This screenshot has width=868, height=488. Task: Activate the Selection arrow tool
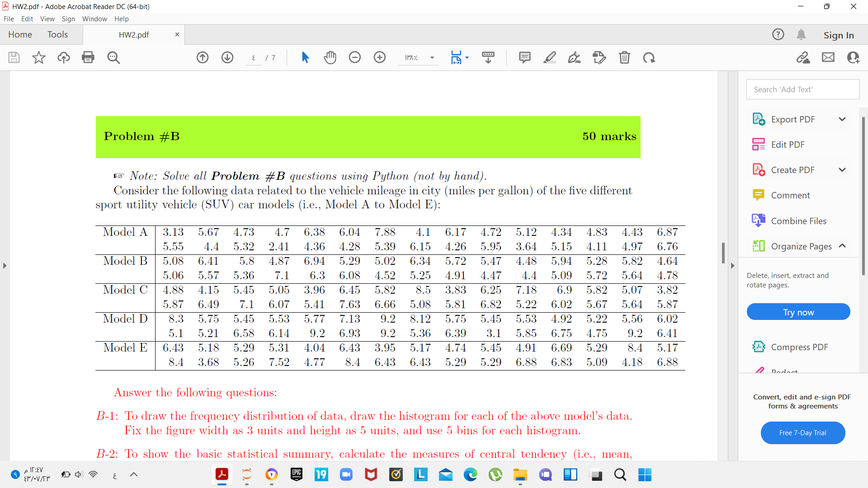point(305,57)
